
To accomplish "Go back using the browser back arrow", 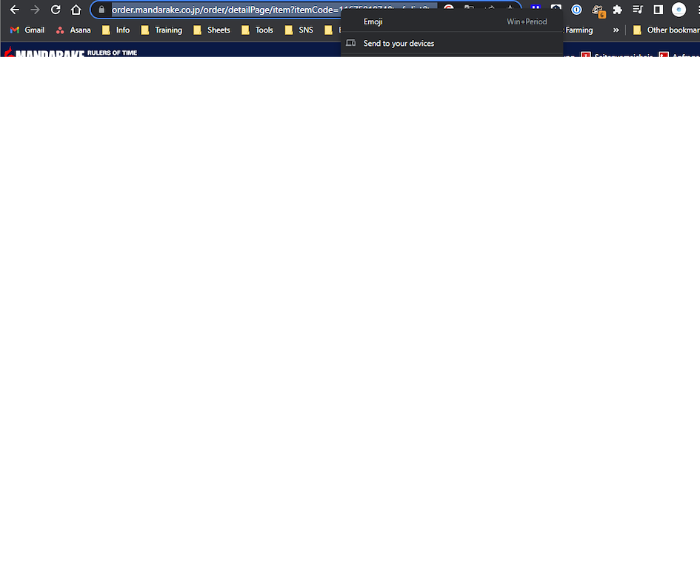I will click(x=14, y=10).
